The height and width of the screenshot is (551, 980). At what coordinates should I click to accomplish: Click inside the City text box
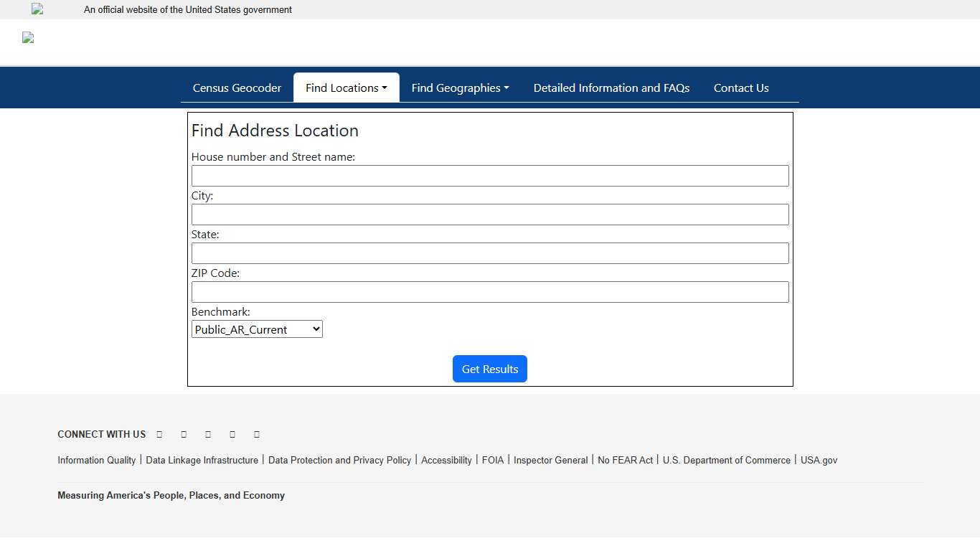click(490, 214)
